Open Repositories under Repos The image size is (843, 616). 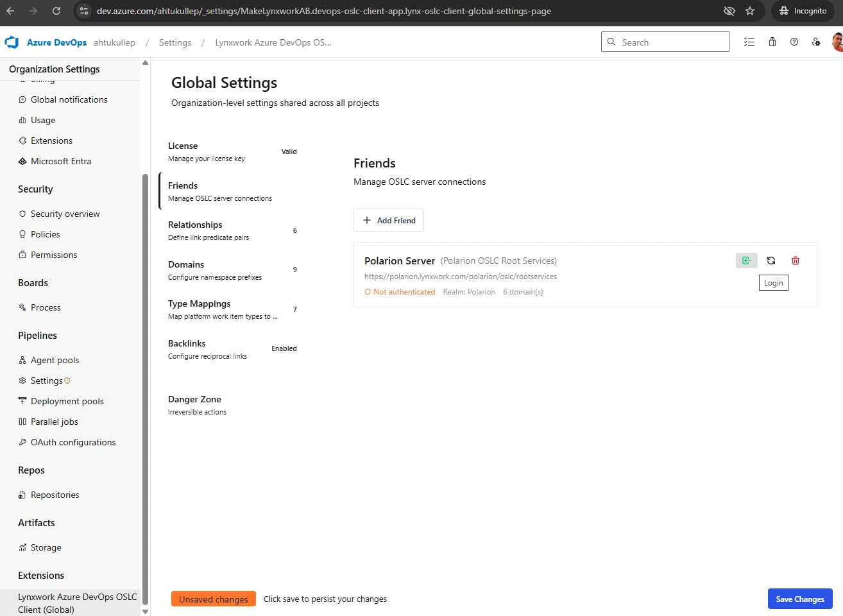pyautogui.click(x=55, y=495)
